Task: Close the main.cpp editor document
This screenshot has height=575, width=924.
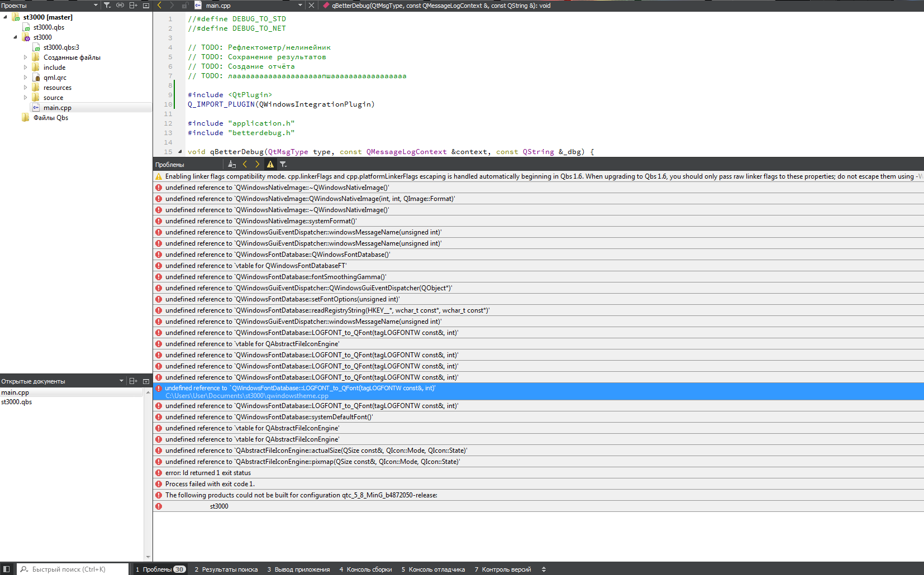Action: coord(312,6)
